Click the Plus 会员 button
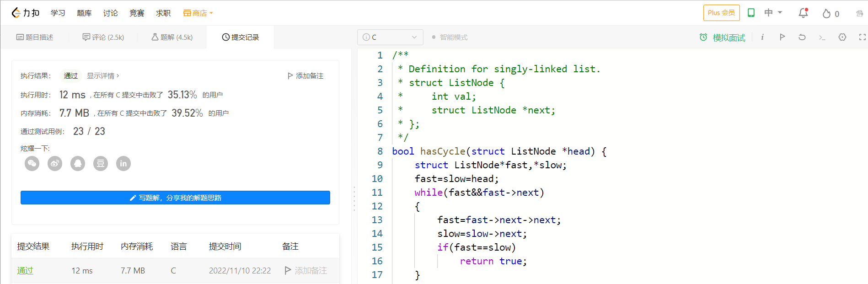 721,13
